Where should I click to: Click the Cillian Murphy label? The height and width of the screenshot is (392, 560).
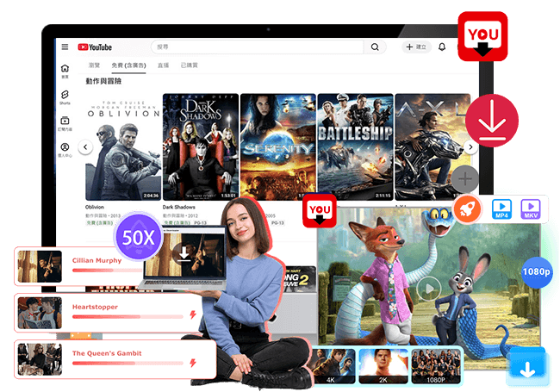96,261
